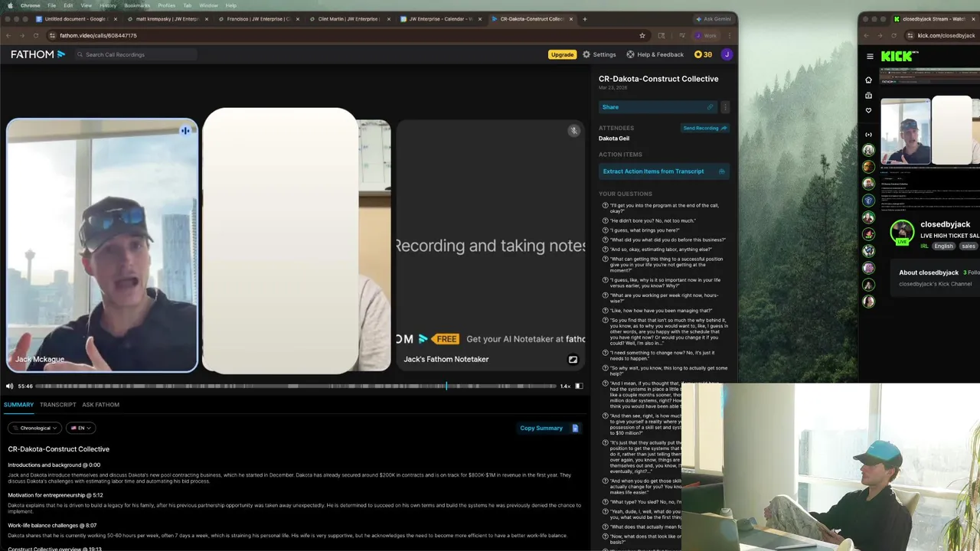This screenshot has height=551, width=980.
Task: Click the blue playhead marker on timeline
Action: (446, 386)
